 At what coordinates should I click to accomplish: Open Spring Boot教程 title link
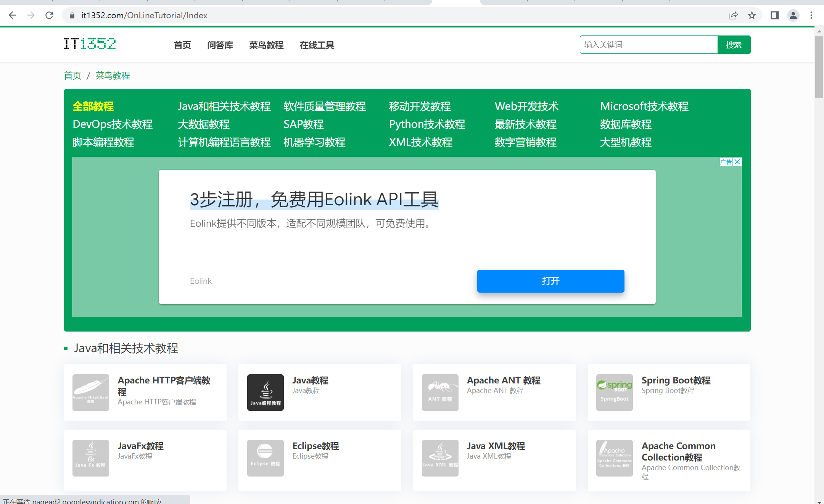pyautogui.click(x=676, y=380)
